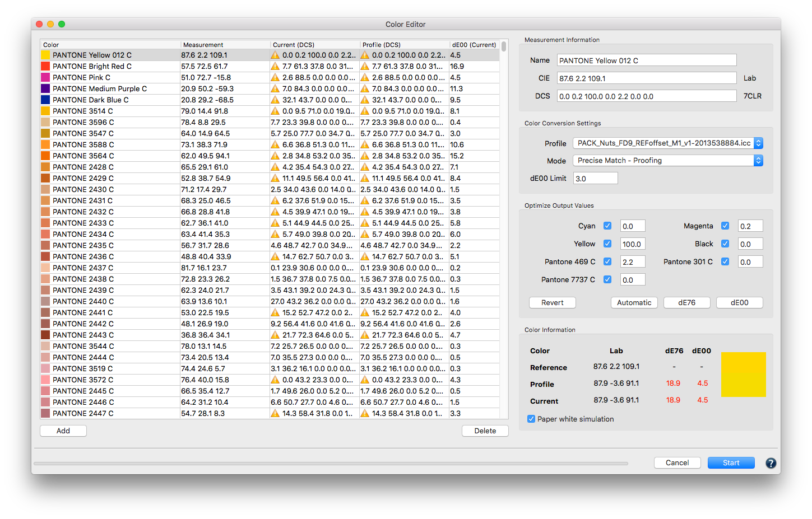
Task: Open the Mode dropdown
Action: tap(667, 161)
